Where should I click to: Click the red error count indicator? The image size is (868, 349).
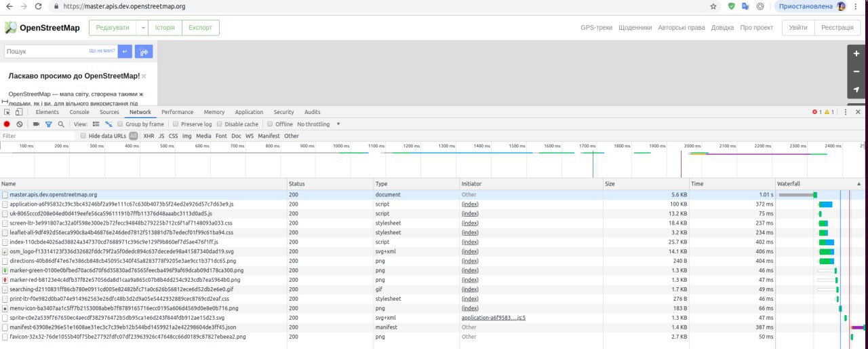point(817,112)
